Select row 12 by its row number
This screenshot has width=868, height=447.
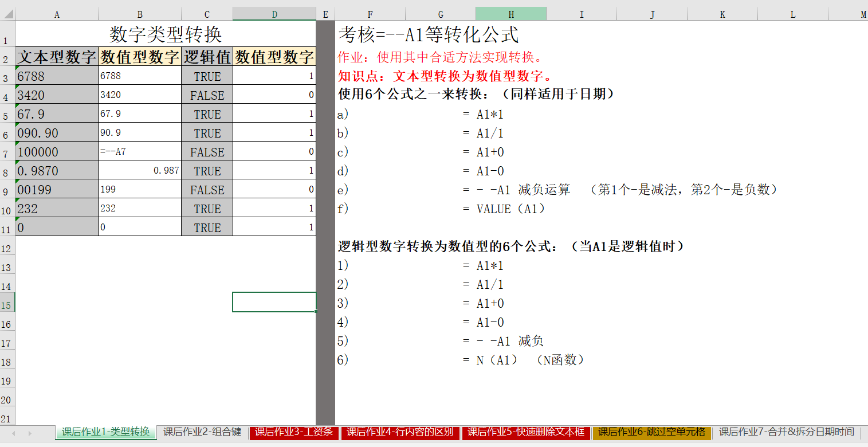tap(7, 246)
